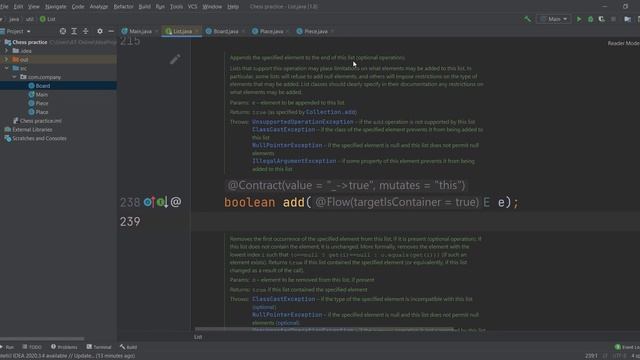640x360 pixels.
Task: Follow the Collection.add link in docs
Action: pyautogui.click(x=331, y=112)
